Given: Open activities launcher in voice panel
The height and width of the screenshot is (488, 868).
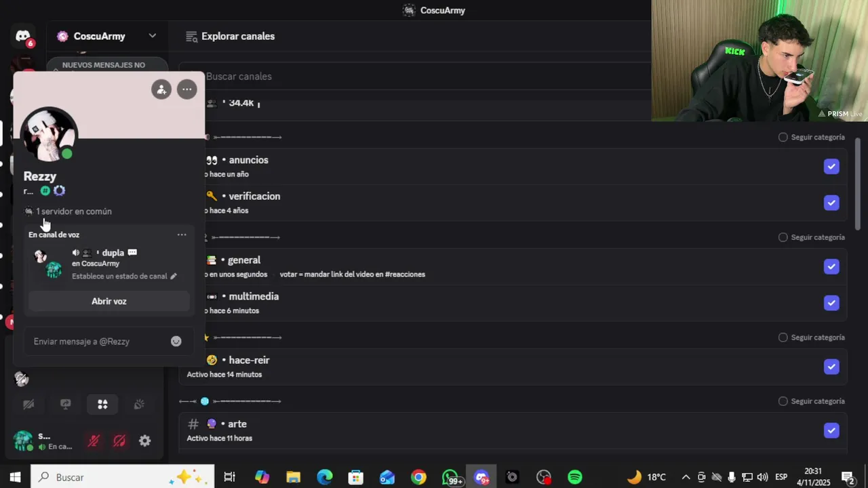Looking at the screenshot, I should 102,404.
